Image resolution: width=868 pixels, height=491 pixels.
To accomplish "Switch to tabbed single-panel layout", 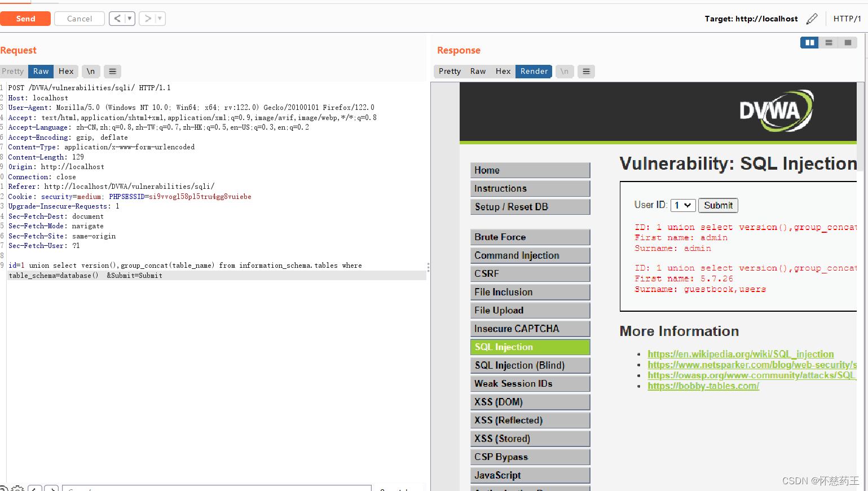I will 848,42.
